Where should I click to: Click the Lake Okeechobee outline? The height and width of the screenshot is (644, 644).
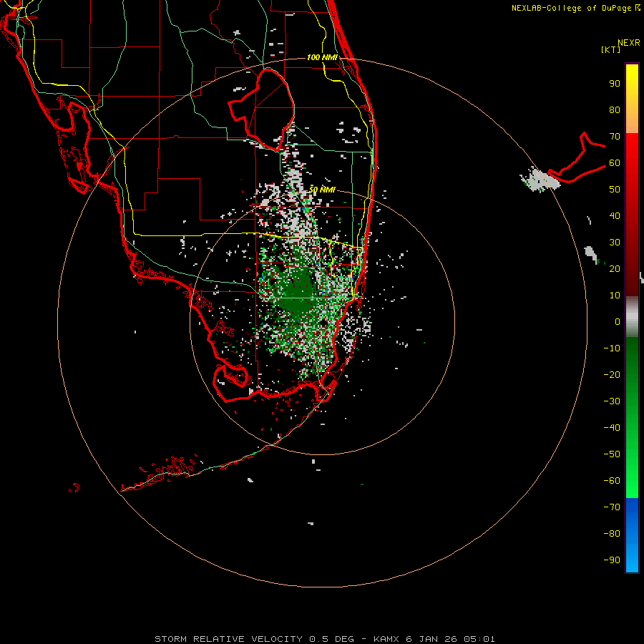click(x=262, y=109)
